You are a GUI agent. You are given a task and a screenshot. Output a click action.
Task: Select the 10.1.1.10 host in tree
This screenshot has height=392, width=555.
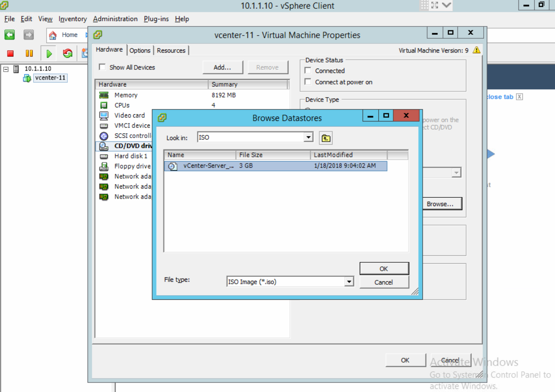pos(38,69)
